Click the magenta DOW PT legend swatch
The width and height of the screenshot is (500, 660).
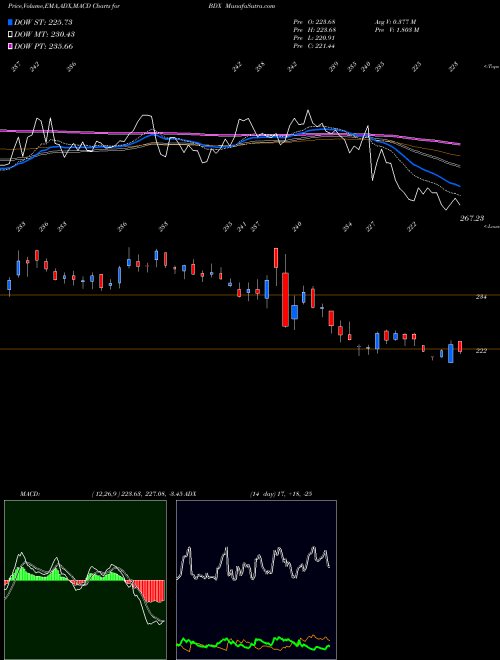10,46
